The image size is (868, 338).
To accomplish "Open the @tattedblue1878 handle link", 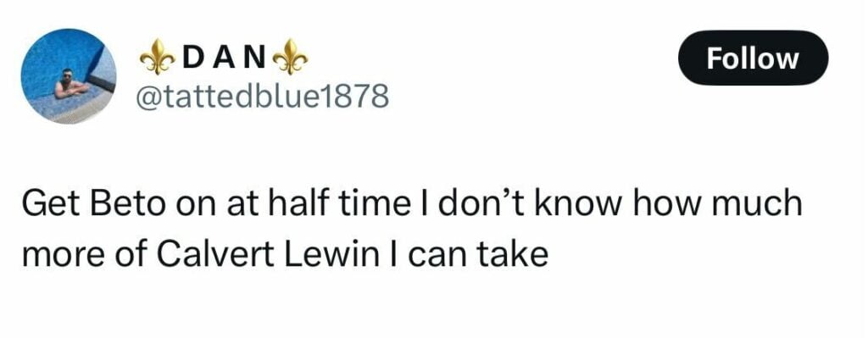I will tap(263, 97).
